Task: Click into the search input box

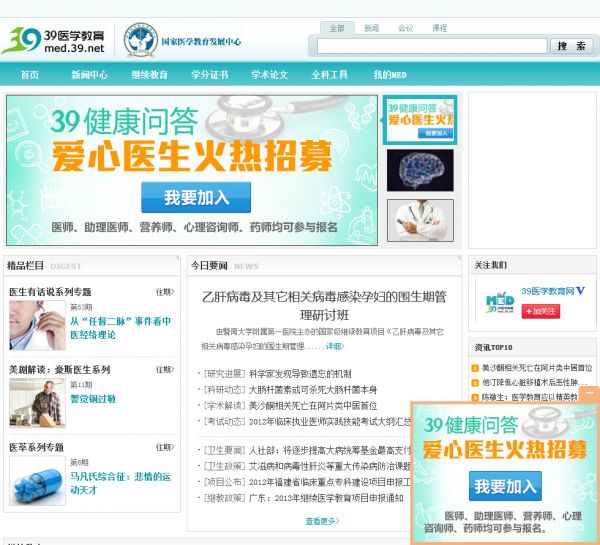Action: pyautogui.click(x=432, y=46)
